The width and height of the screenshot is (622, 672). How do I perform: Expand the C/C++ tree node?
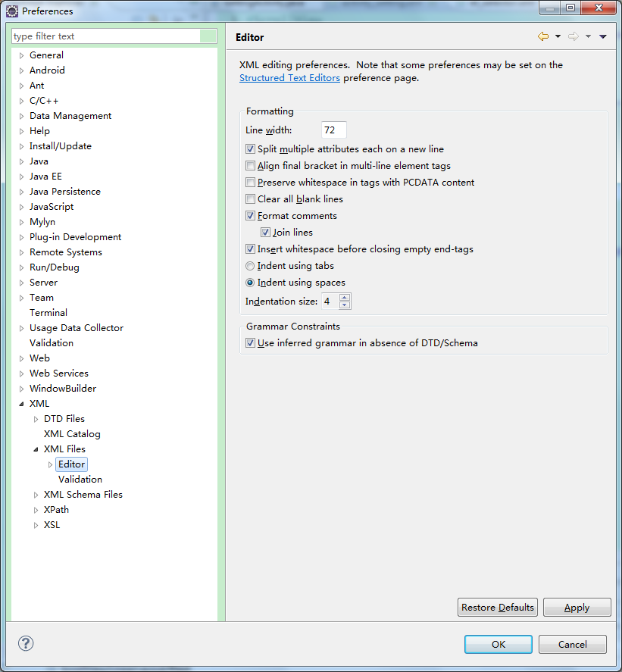21,102
